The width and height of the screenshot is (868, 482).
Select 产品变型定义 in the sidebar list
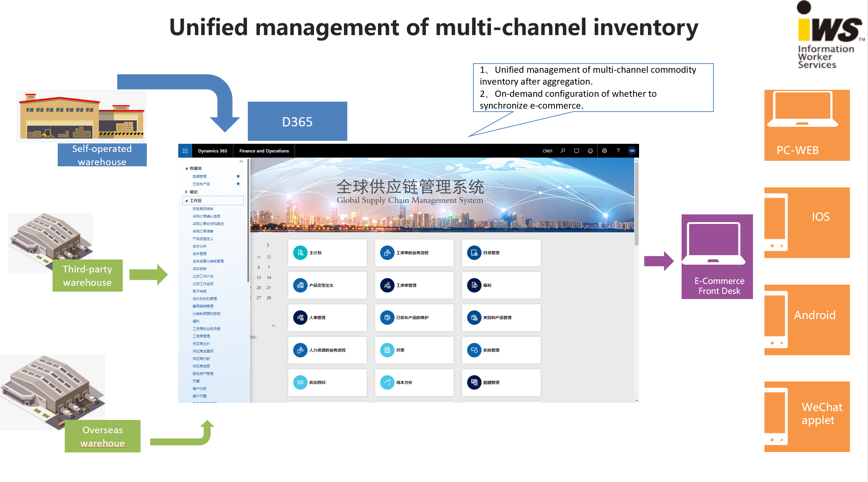[x=203, y=239]
